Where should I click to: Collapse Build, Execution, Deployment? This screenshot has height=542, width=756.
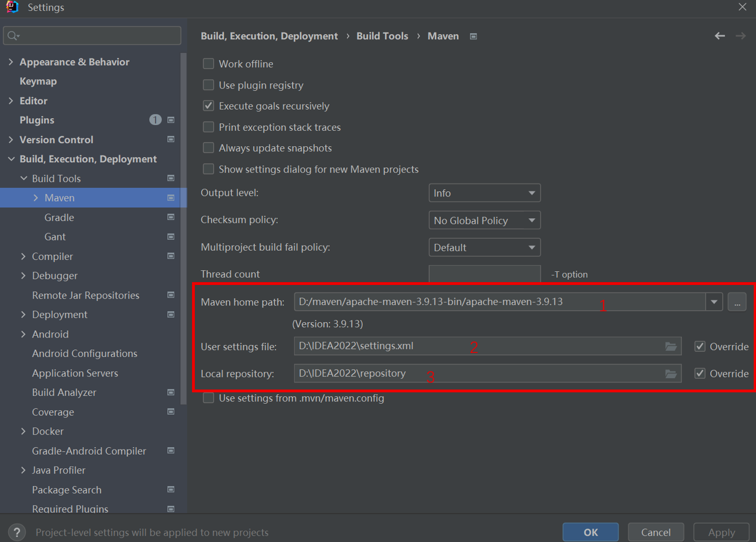(x=11, y=159)
